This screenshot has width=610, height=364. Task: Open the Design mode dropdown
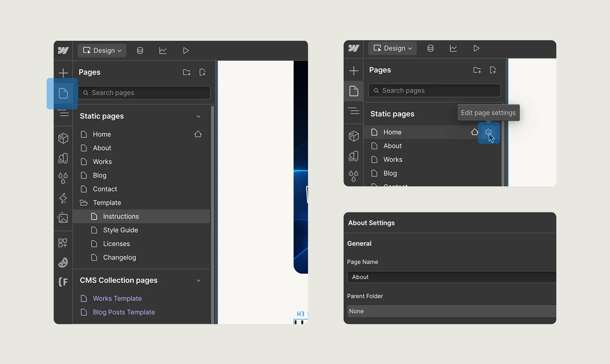(102, 50)
